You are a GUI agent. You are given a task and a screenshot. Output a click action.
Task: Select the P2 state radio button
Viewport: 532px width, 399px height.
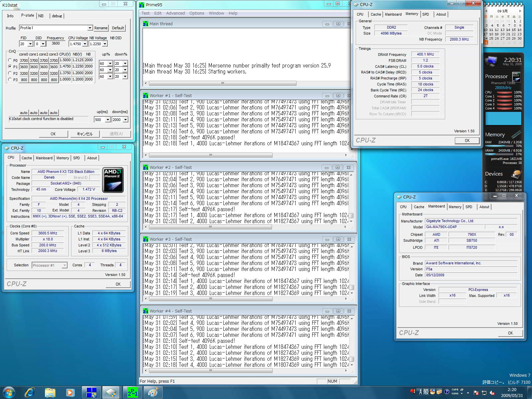(10, 73)
